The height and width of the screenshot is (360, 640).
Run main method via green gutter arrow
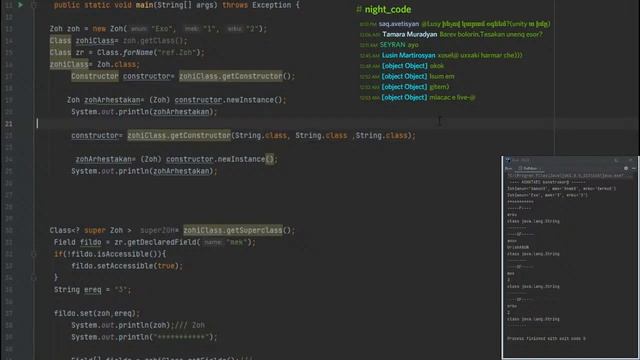20,5
